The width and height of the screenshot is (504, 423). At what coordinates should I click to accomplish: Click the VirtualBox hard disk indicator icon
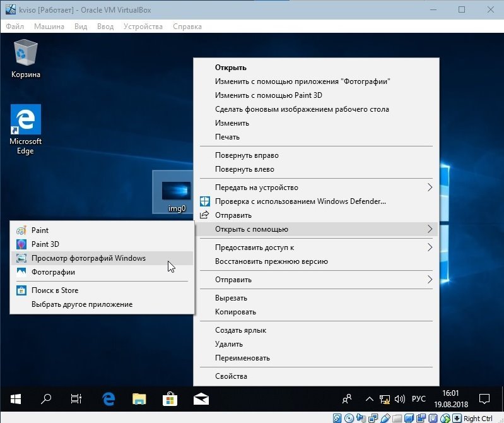point(337,418)
